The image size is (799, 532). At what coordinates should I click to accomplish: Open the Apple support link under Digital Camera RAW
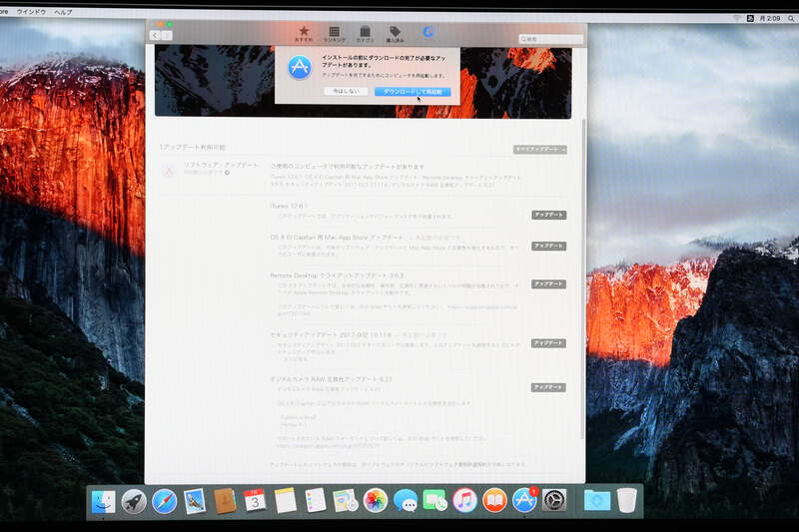click(x=329, y=445)
